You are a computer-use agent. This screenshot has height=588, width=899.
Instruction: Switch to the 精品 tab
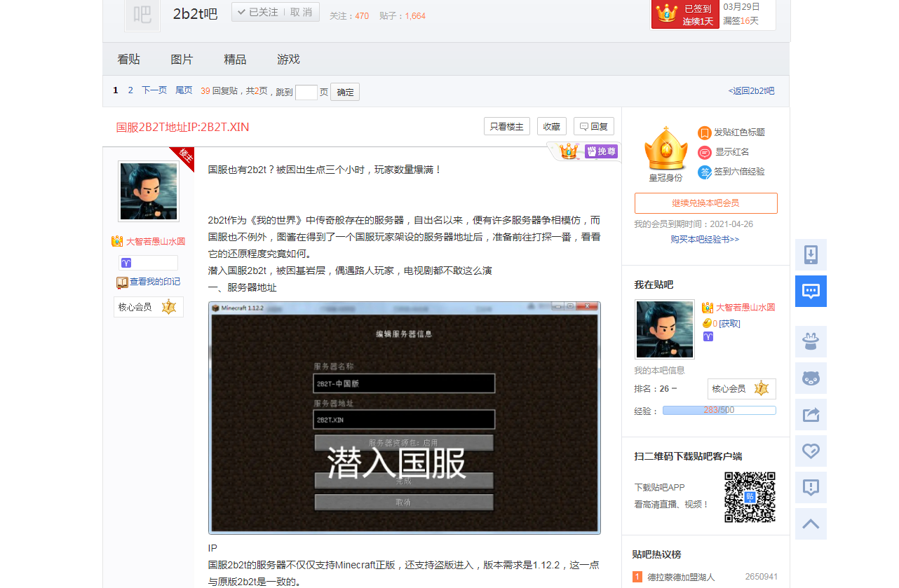click(235, 60)
